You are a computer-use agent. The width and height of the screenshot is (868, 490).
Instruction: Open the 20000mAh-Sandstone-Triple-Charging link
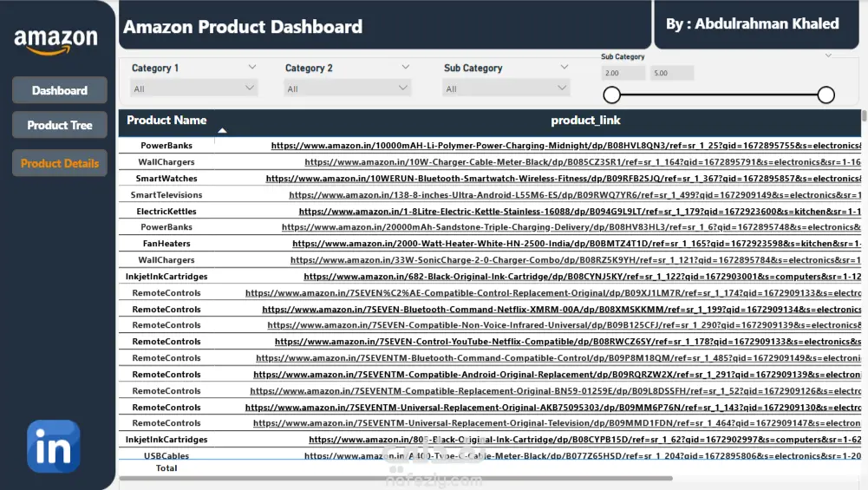click(571, 227)
